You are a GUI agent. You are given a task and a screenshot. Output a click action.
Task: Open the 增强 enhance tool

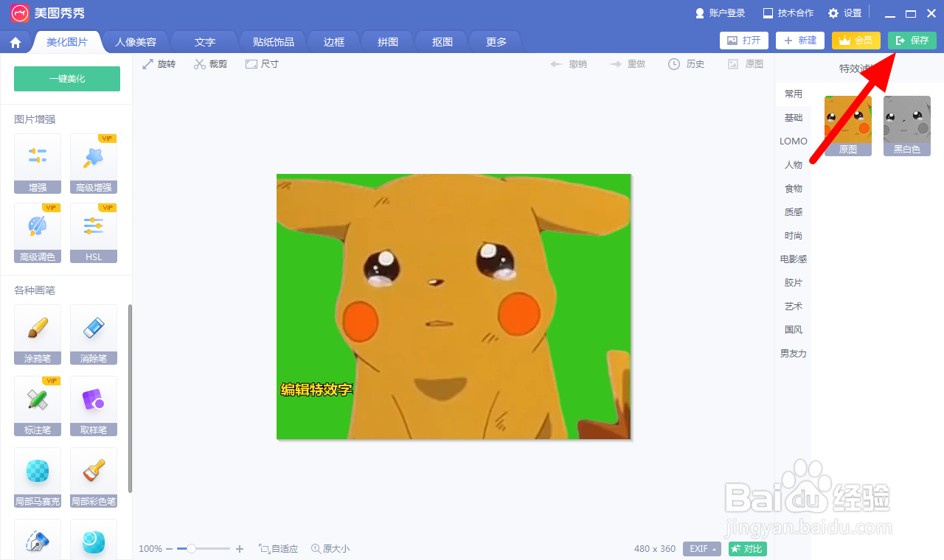pyautogui.click(x=38, y=164)
